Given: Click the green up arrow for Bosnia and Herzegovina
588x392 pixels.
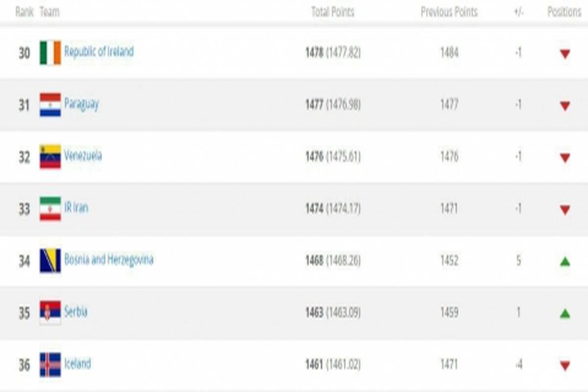Looking at the screenshot, I should [x=565, y=262].
